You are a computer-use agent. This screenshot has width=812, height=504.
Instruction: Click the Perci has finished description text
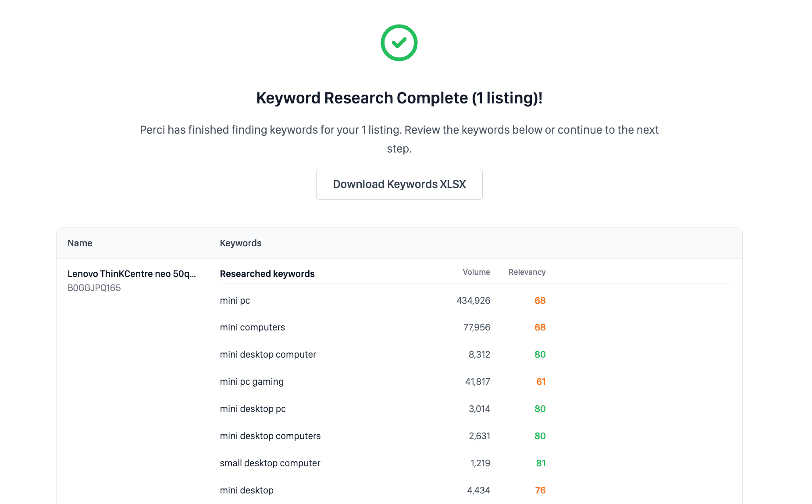pyautogui.click(x=399, y=139)
